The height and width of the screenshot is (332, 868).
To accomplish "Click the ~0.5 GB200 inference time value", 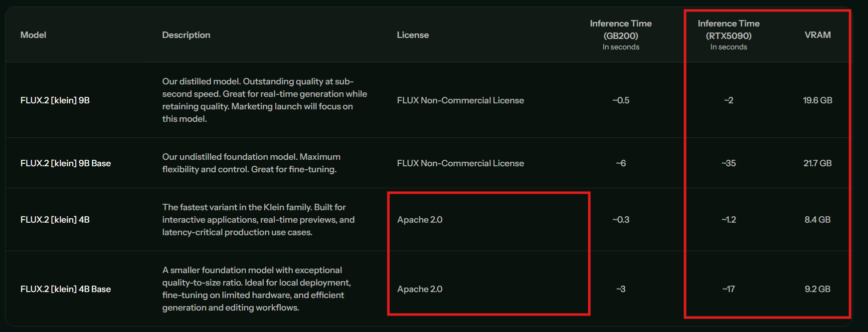I will point(621,100).
